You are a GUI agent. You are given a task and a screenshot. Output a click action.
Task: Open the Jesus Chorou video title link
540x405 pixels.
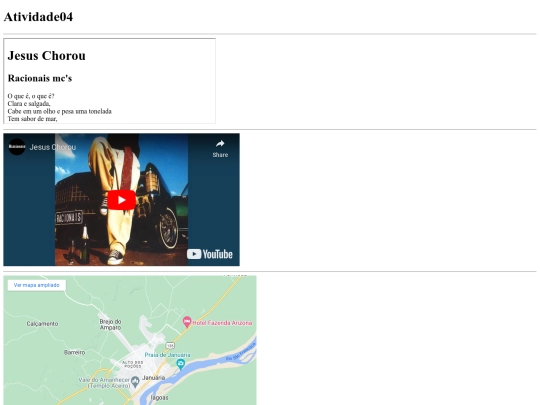(53, 147)
